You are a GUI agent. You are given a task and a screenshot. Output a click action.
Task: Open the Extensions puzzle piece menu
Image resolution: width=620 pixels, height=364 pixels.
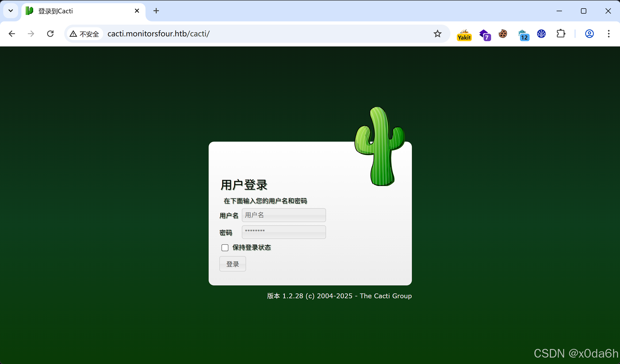pos(561,34)
